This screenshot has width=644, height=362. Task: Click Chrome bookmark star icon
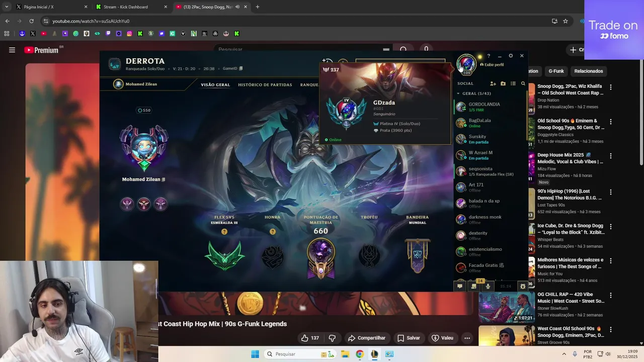[x=566, y=21]
